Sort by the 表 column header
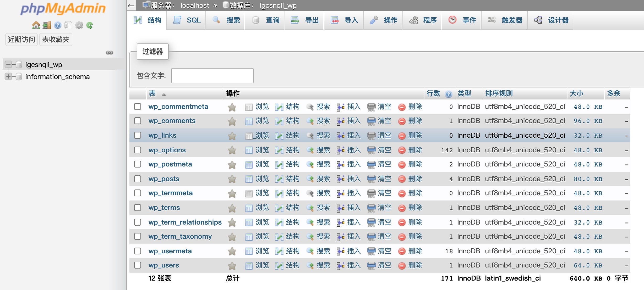644x290 pixels. point(152,93)
